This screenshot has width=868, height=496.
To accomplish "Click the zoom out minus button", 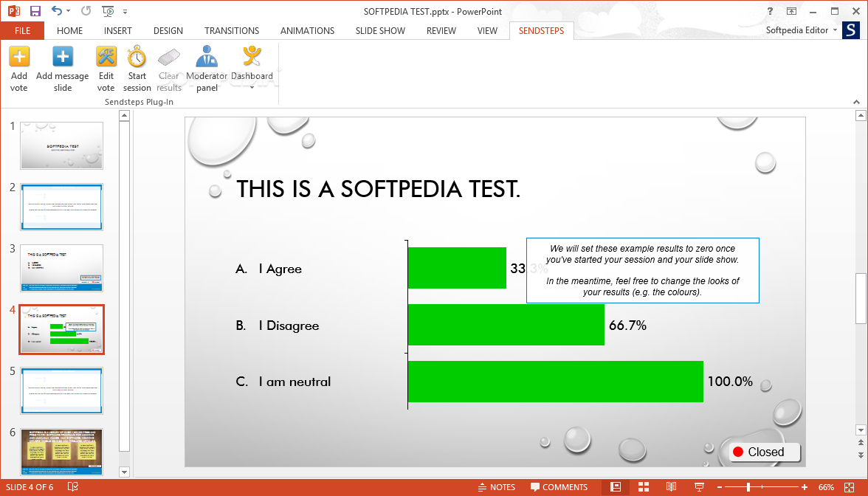I will click(x=720, y=487).
